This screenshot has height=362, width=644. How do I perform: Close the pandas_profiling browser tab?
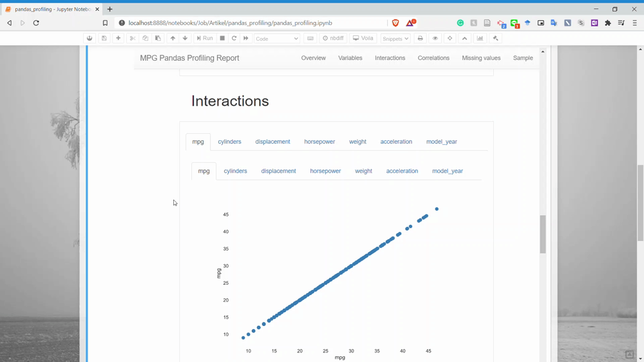[x=97, y=9]
